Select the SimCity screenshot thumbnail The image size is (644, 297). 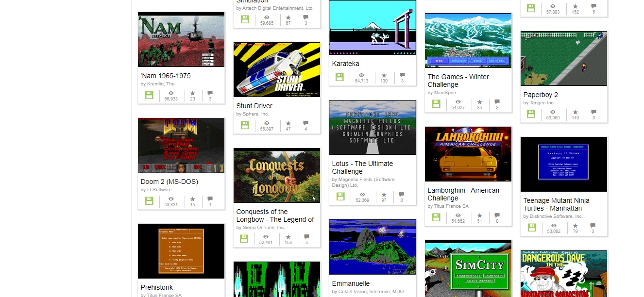pos(468,268)
